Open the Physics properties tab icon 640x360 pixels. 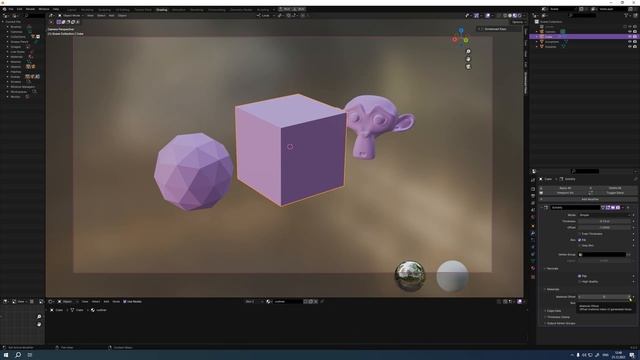pos(533,247)
